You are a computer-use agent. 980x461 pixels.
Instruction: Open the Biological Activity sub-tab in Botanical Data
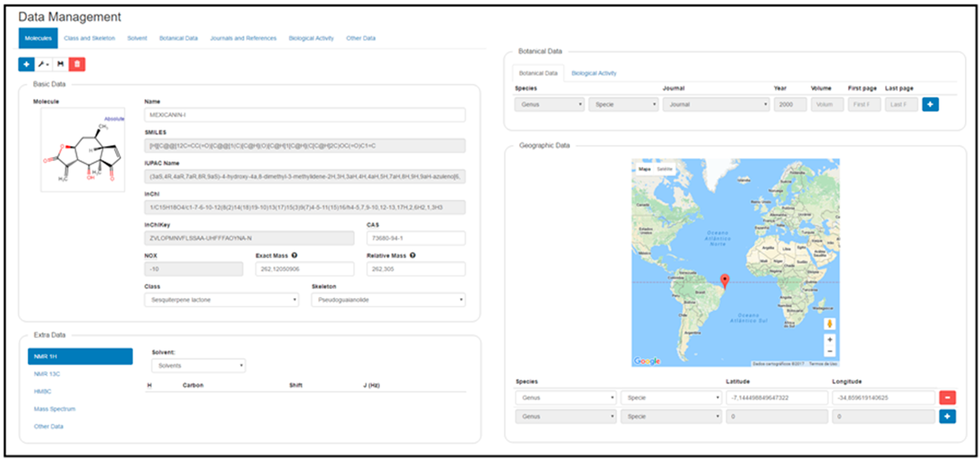point(593,73)
